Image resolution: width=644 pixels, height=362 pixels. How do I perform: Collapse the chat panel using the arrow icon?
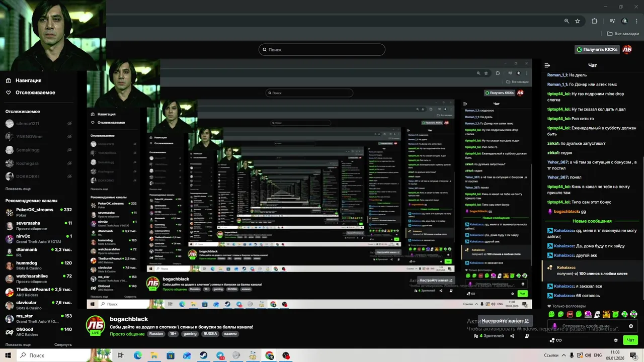pyautogui.click(x=547, y=65)
